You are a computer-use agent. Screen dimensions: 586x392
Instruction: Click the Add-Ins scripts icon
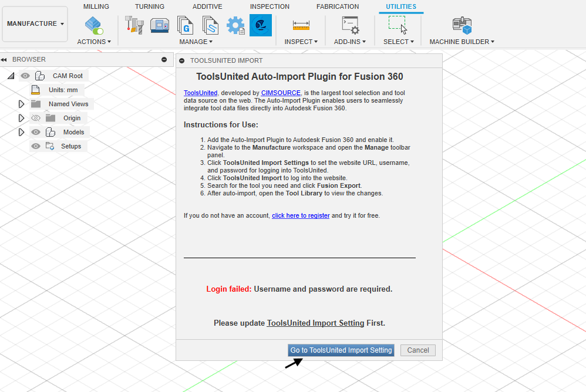click(x=350, y=25)
